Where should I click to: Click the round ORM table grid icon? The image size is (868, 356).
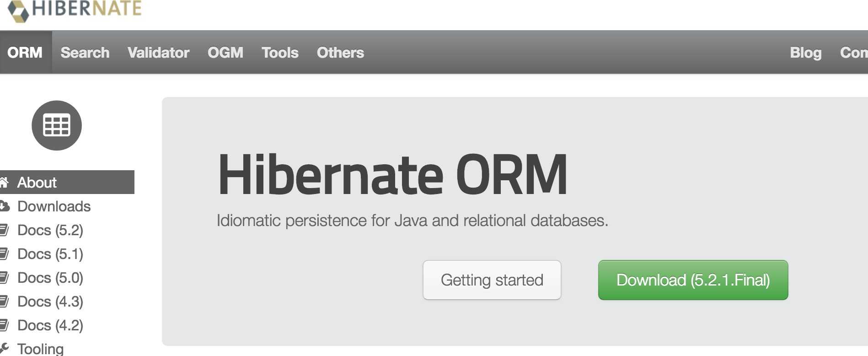(57, 125)
